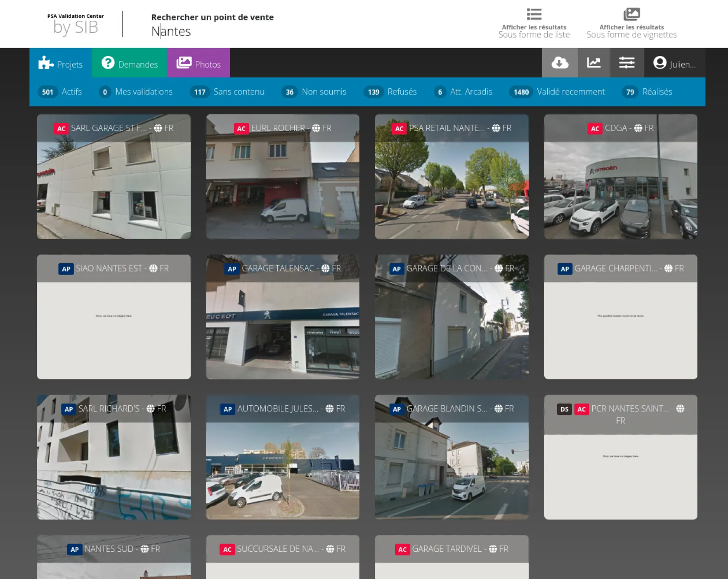The width and height of the screenshot is (728, 579).
Task: Open the statistics chart icon
Action: (x=593, y=63)
